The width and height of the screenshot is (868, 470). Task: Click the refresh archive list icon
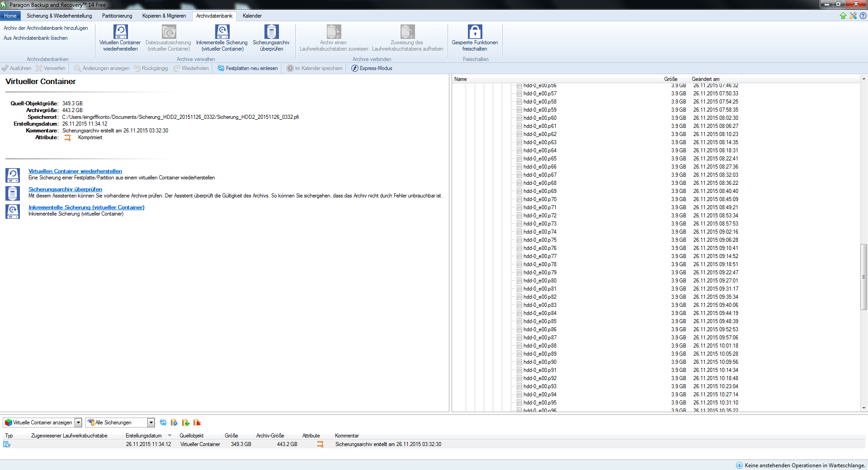tap(163, 423)
